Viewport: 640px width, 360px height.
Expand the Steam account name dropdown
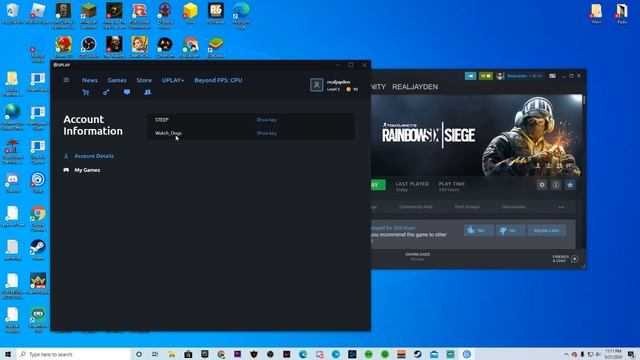tap(524, 76)
